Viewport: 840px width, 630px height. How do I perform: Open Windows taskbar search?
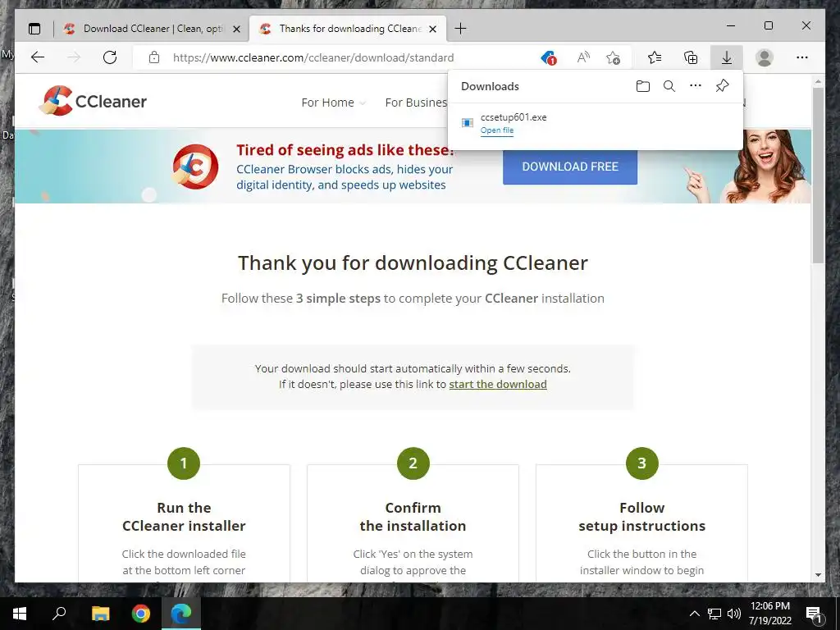[x=59, y=614]
